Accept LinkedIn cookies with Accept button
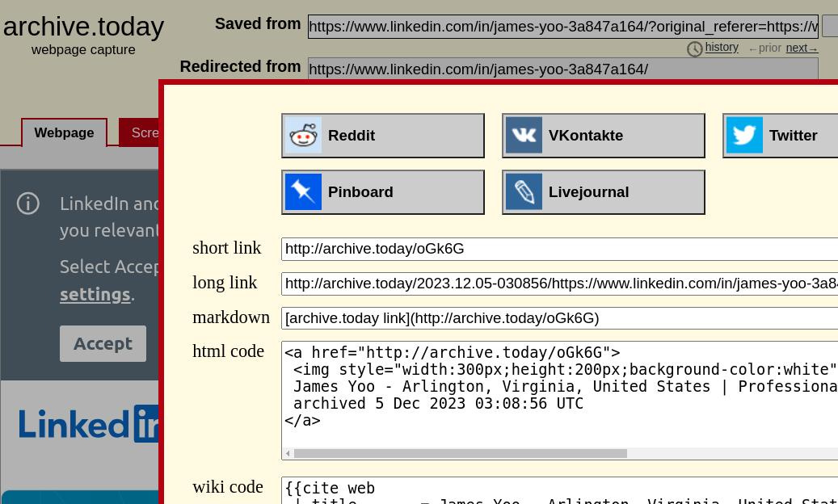 point(103,343)
